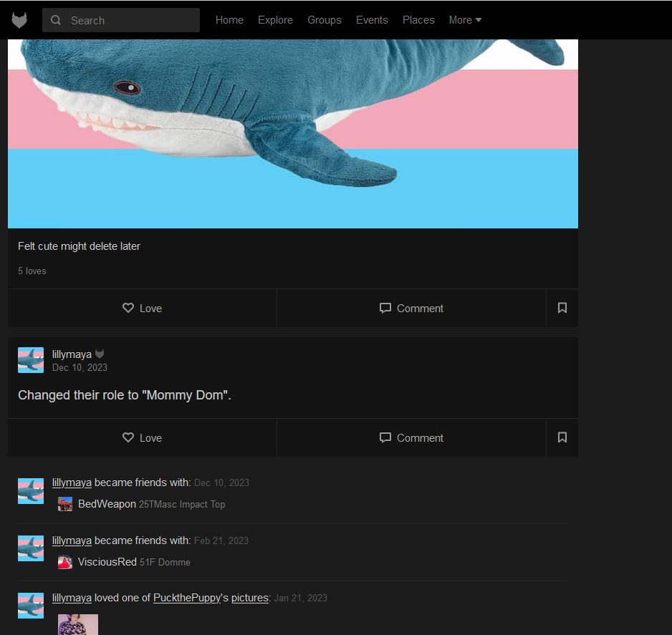672x635 pixels.
Task: Click the magnifier icon in the search box
Action: tap(56, 20)
